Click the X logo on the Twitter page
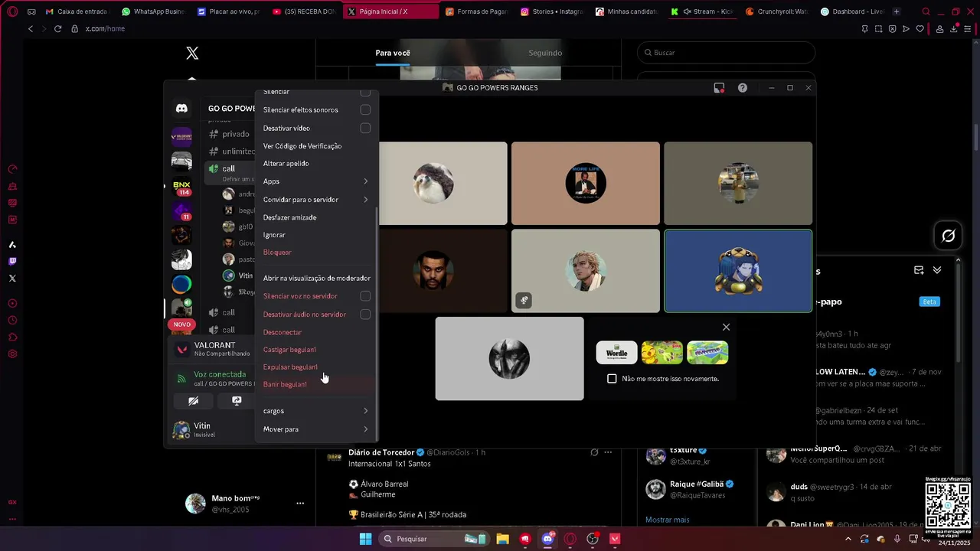Viewport: 980px width, 551px height. click(192, 53)
